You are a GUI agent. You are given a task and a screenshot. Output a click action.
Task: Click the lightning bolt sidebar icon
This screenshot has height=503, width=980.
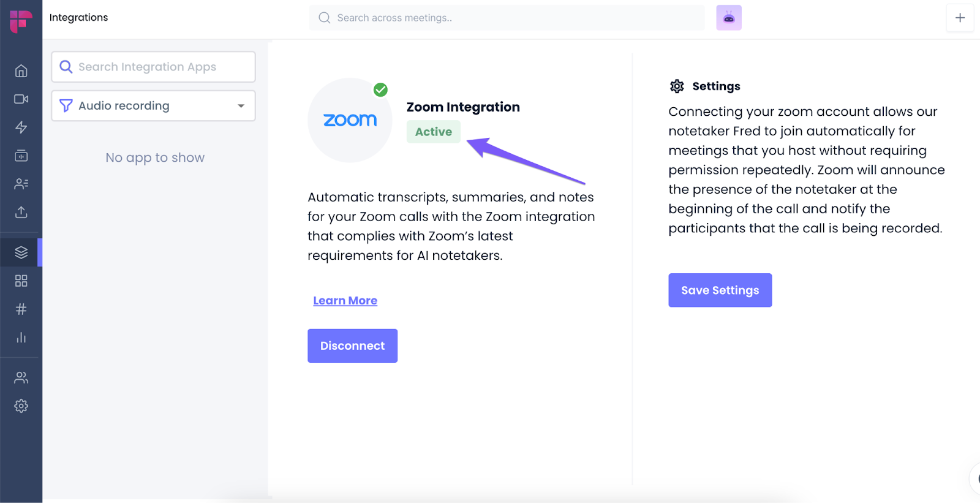[x=21, y=127]
